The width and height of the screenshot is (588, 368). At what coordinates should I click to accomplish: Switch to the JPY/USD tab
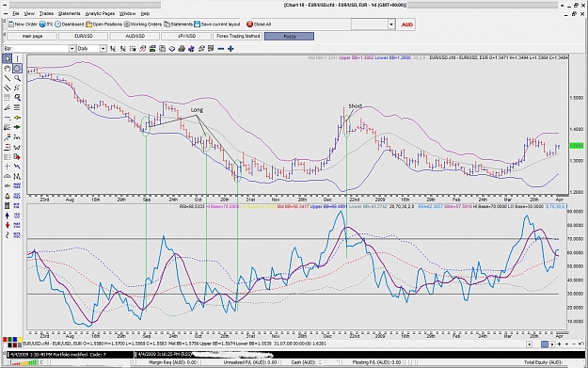point(186,36)
